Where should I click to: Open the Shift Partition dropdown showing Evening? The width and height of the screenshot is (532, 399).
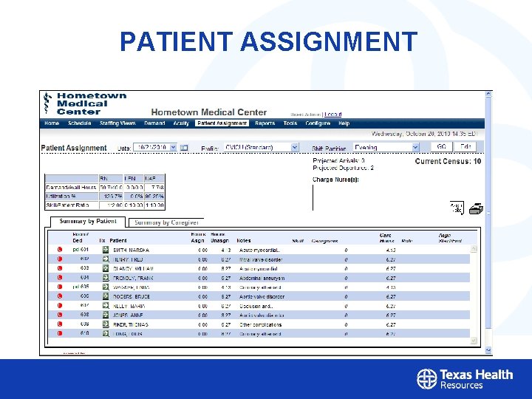click(x=415, y=147)
